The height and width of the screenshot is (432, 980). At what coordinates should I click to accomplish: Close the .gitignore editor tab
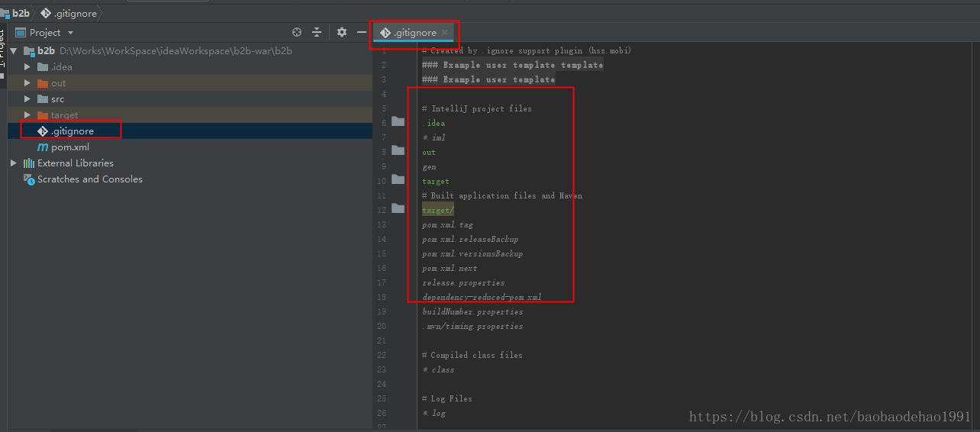[x=445, y=33]
